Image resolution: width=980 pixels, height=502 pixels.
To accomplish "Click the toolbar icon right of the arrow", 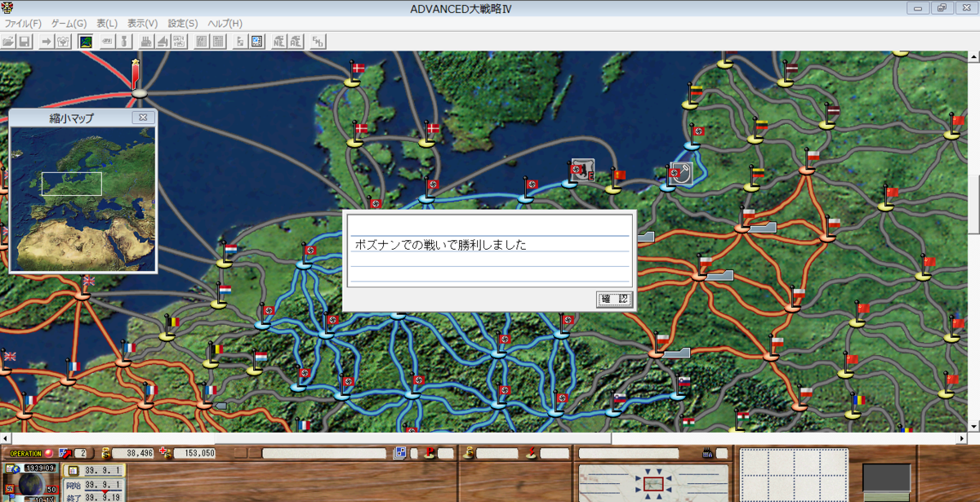I will 63,41.
